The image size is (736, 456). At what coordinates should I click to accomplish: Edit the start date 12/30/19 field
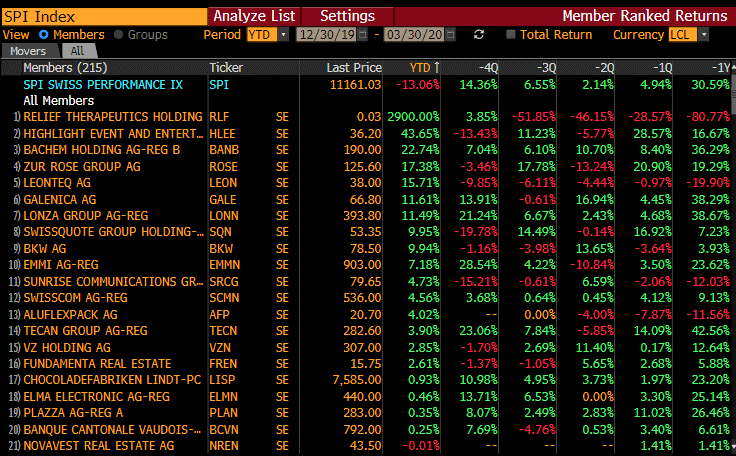(x=327, y=35)
